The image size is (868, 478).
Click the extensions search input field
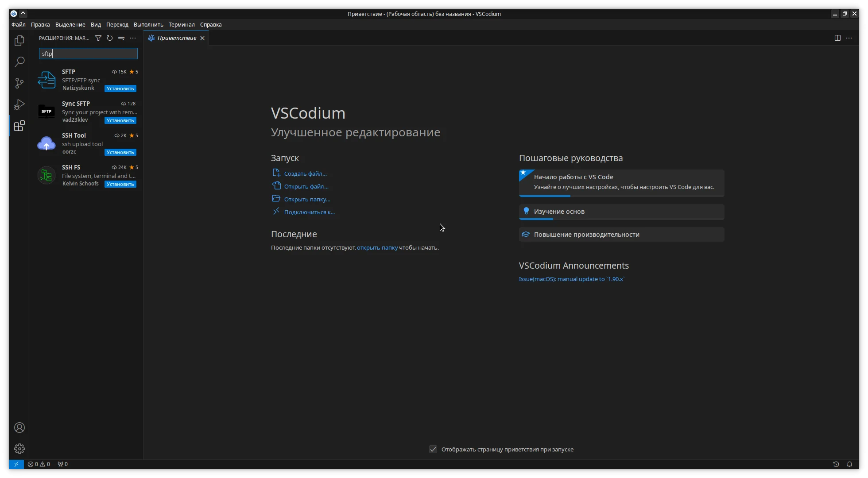[88, 54]
